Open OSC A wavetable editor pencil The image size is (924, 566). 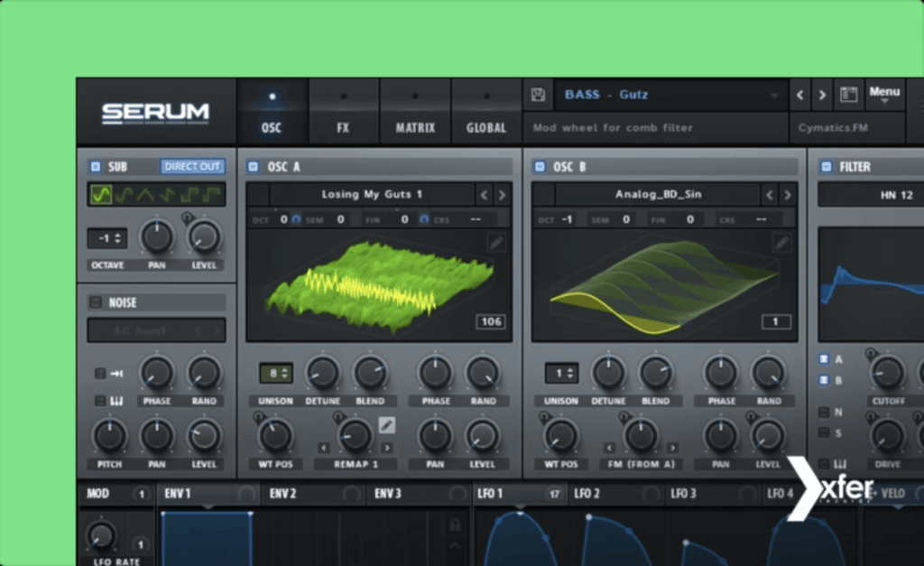coord(496,242)
